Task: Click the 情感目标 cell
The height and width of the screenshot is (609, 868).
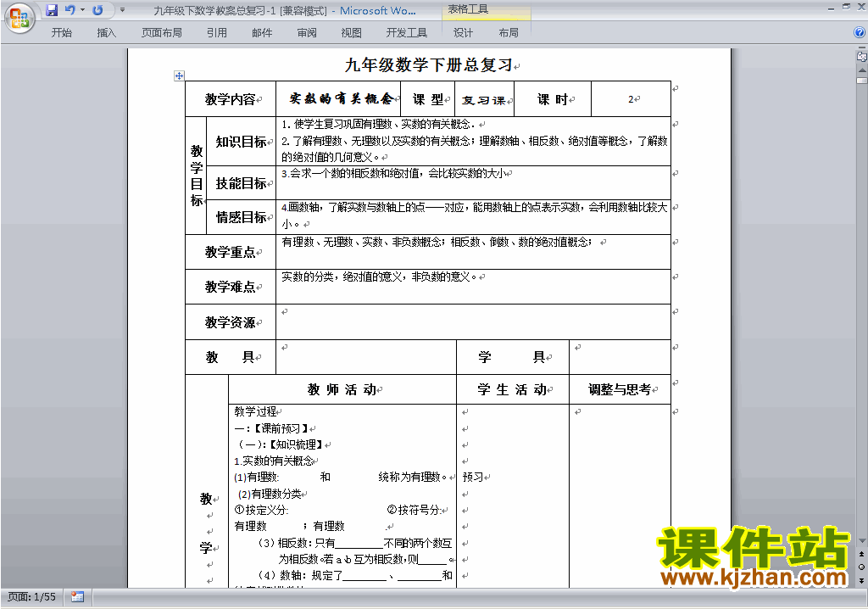Action: 241,217
